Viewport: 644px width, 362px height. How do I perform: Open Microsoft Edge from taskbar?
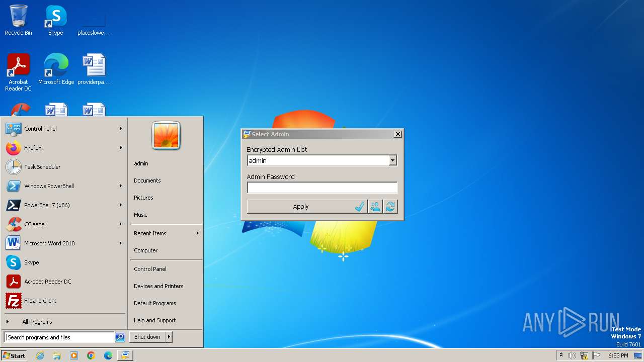108,355
